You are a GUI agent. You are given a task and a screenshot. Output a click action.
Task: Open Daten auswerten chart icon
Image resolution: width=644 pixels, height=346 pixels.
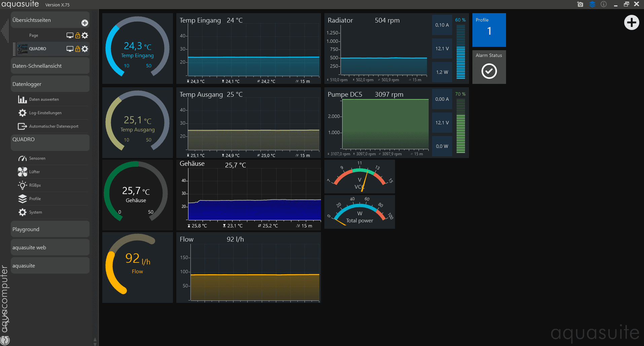[22, 99]
